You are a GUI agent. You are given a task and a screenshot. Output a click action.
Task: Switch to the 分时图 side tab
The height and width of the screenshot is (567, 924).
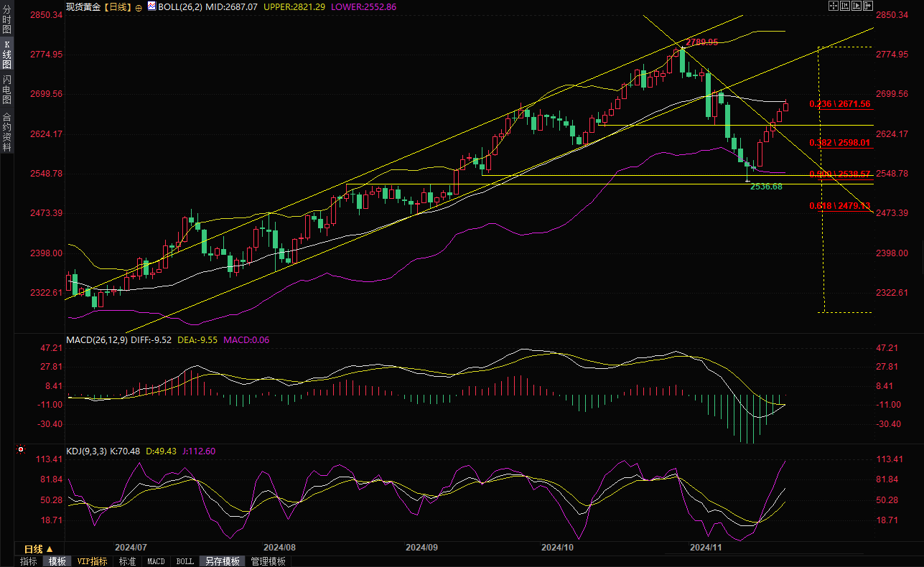coord(6,20)
